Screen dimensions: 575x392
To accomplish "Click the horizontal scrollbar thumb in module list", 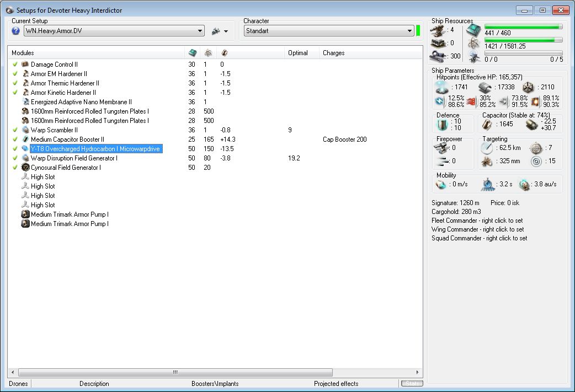I will 175,372.
